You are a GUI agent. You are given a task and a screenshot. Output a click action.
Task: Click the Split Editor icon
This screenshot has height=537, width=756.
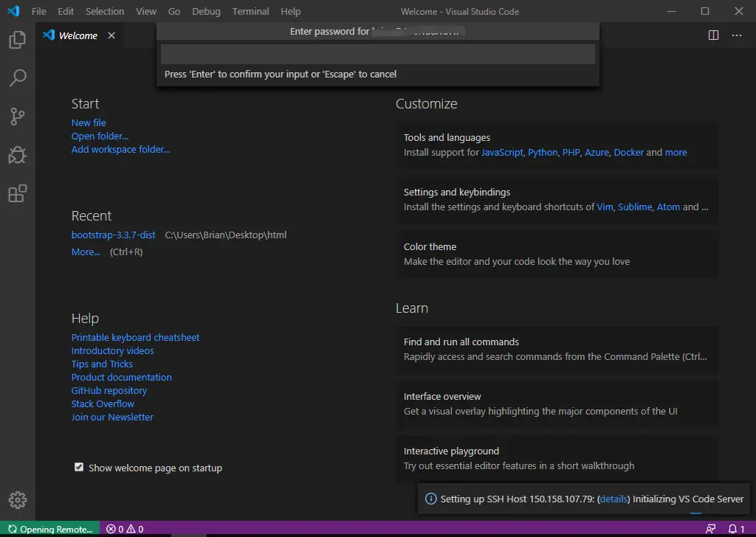(713, 35)
